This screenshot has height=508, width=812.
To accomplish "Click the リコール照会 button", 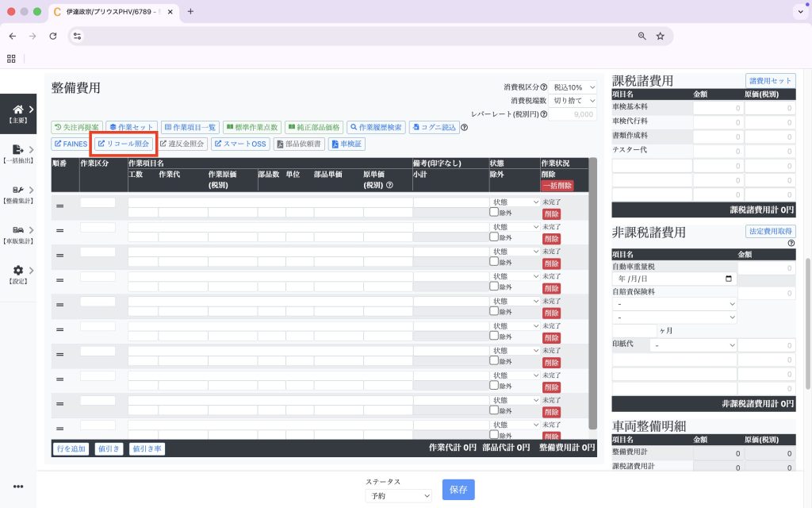I will 123,144.
